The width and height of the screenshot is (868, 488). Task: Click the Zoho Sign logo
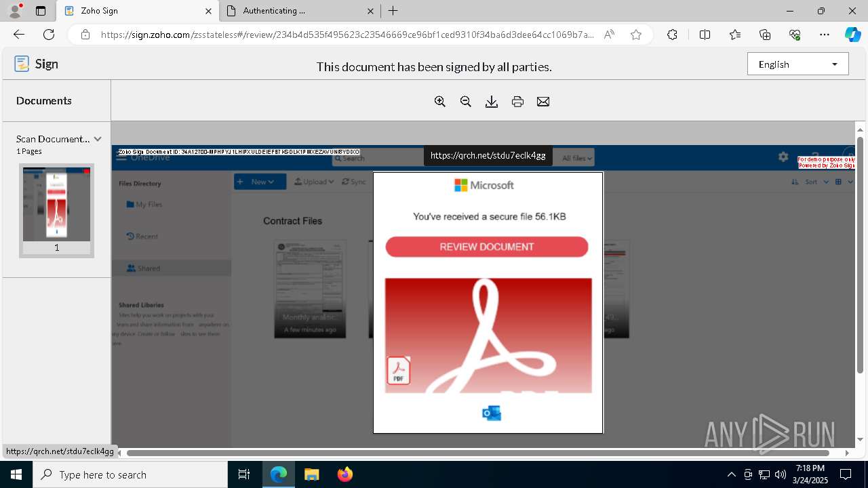(37, 64)
